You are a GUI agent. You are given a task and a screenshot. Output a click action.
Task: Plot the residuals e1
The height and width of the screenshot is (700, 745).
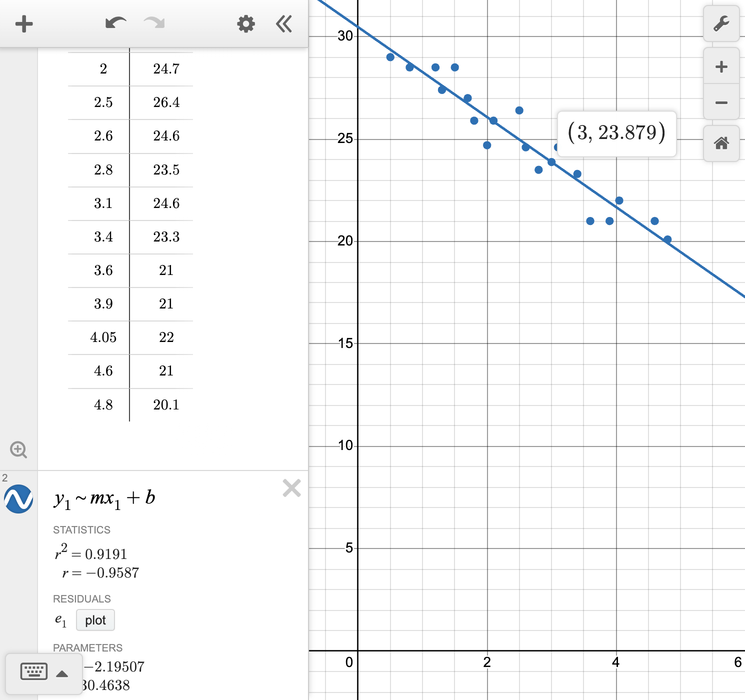[x=95, y=620]
